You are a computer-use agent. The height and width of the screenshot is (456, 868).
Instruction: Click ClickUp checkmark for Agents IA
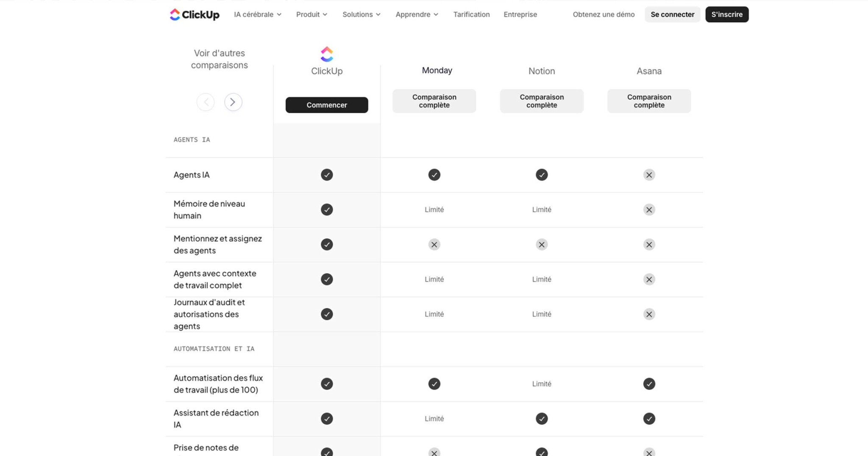click(x=327, y=175)
